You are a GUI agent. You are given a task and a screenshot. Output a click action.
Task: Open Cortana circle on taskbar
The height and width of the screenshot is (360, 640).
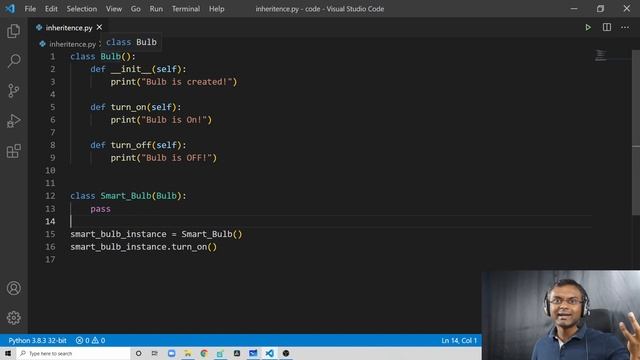click(x=138, y=353)
